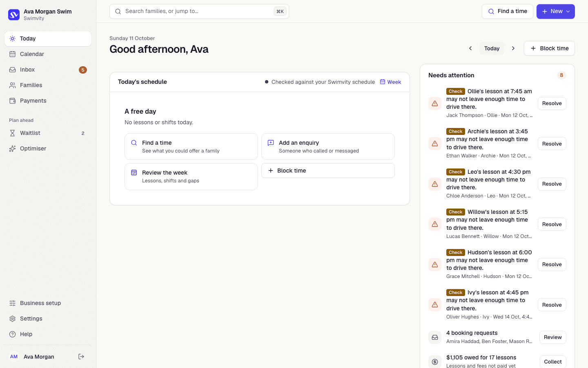The image size is (588, 368).
Task: Click the warning icon for Ollie's lesson
Action: (435, 103)
